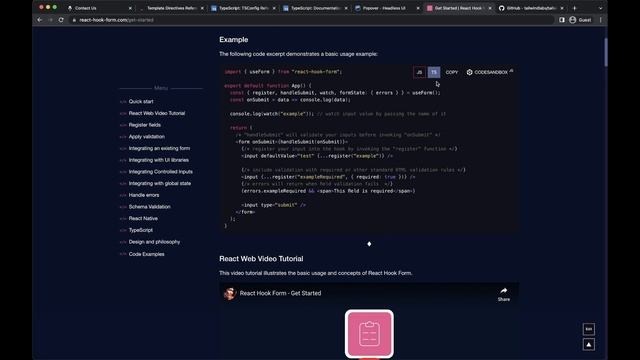Close the GitHub tab
This screenshot has width=640, height=360.
coord(562,8)
